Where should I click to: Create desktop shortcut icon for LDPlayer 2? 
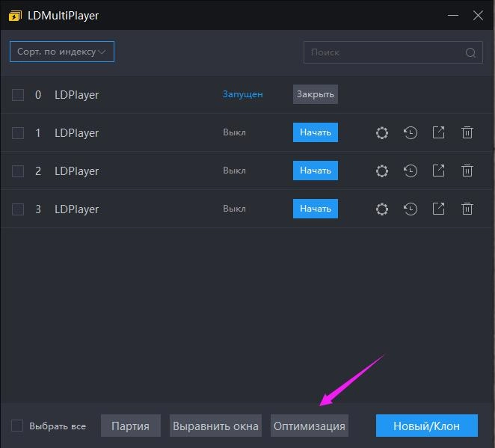point(439,171)
